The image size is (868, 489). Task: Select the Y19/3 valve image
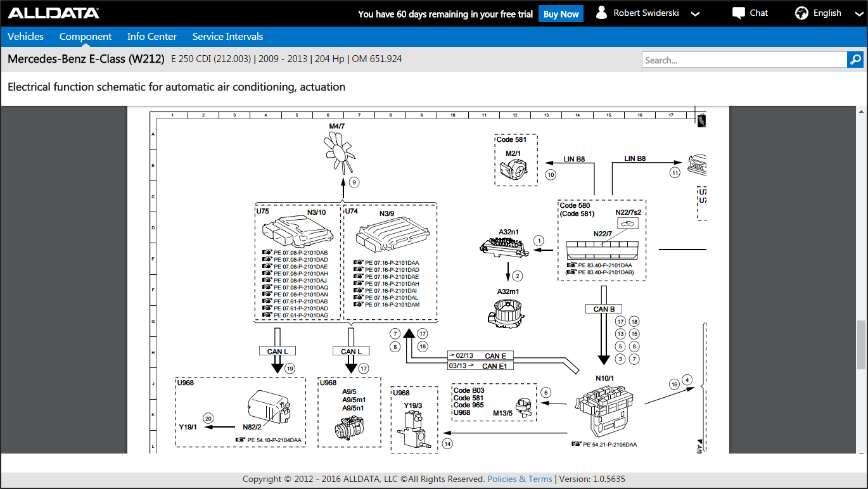tap(413, 431)
